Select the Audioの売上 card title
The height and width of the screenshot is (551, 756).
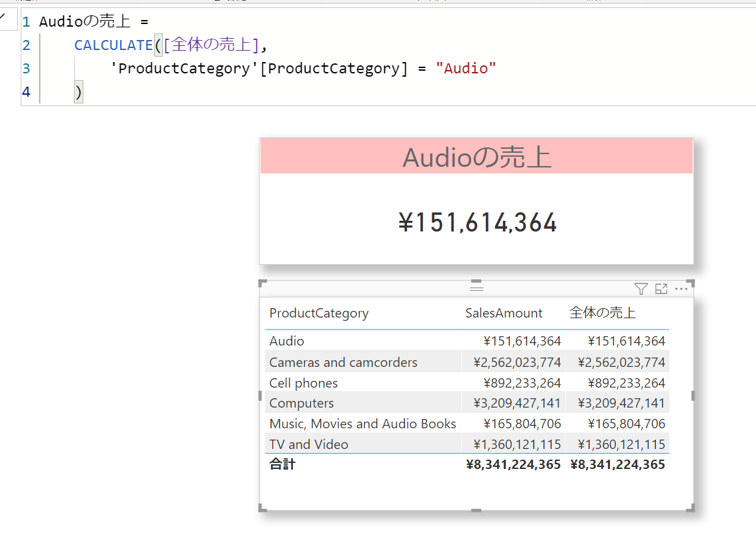tap(476, 157)
